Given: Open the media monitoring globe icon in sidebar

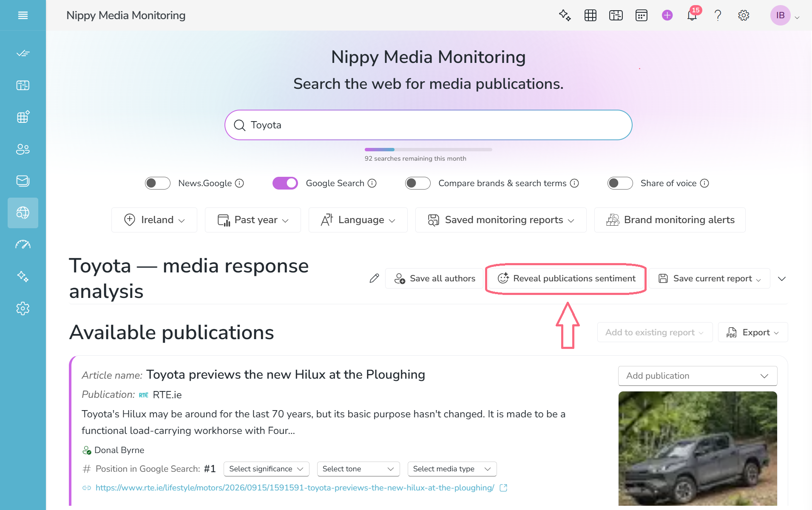Looking at the screenshot, I should (x=23, y=212).
